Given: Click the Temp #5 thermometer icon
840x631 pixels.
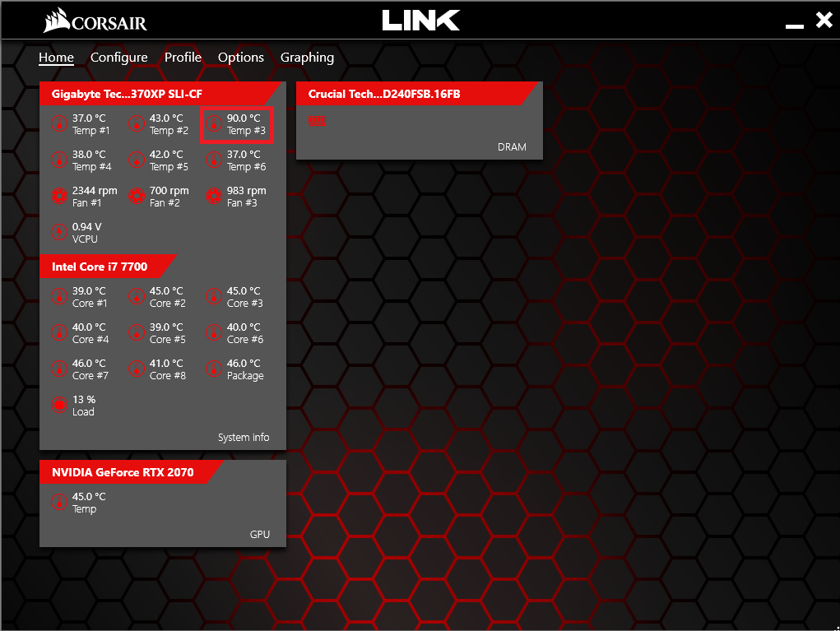Looking at the screenshot, I should [136, 160].
